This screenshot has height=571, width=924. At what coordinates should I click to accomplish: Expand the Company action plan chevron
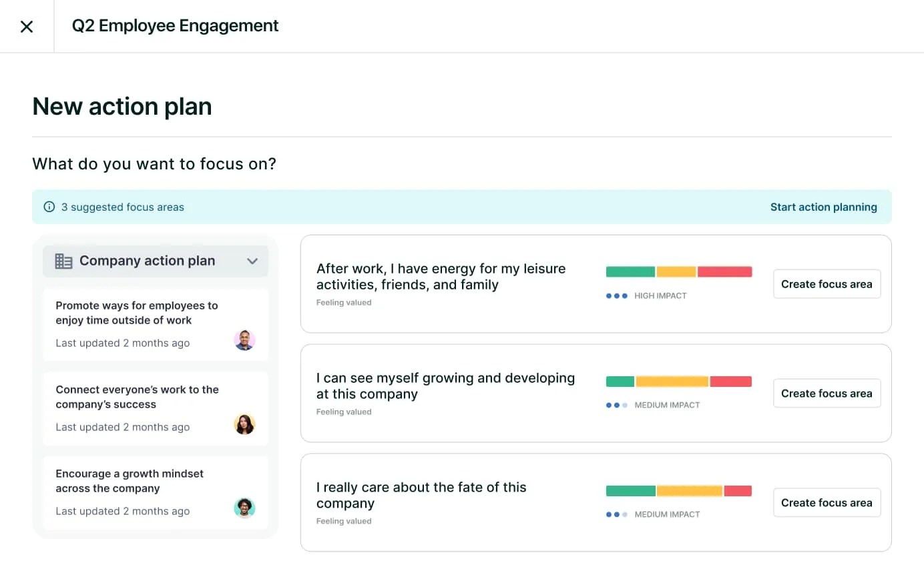coord(252,261)
